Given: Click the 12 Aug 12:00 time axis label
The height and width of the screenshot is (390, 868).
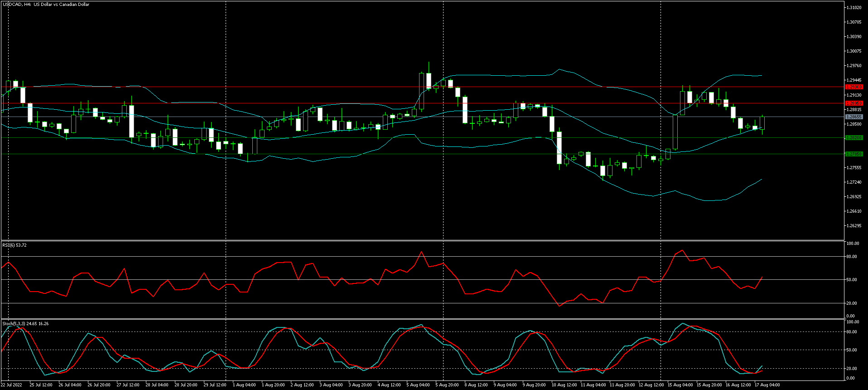Looking at the screenshot, I should coord(651,385).
